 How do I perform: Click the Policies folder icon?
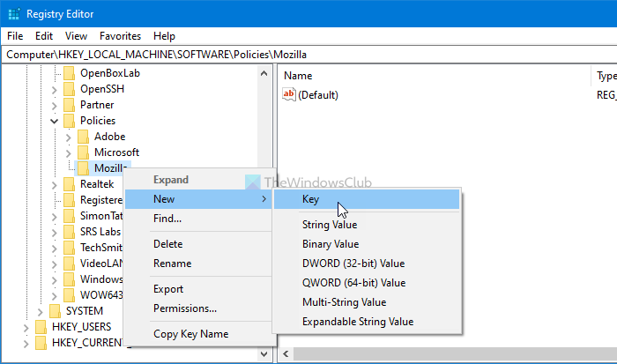pos(70,121)
